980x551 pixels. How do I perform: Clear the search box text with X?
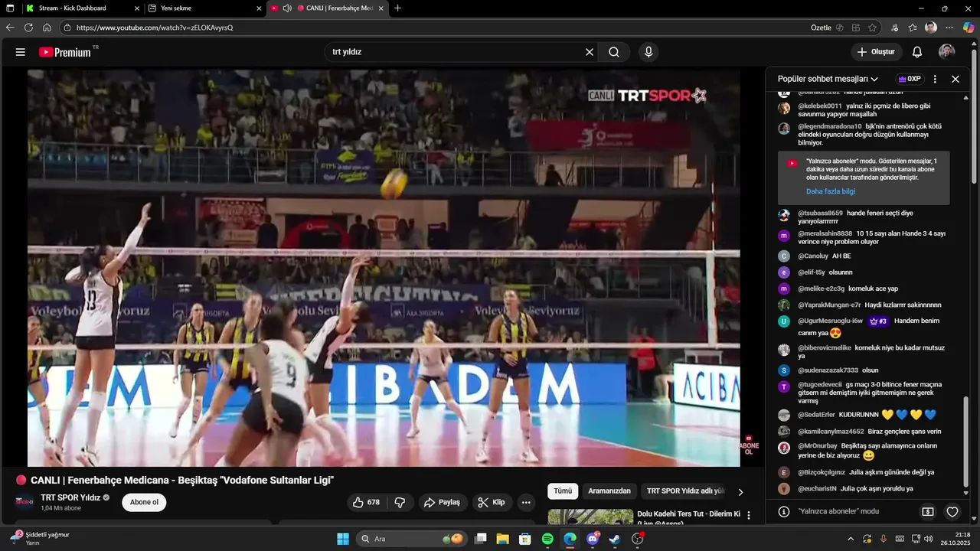click(590, 52)
